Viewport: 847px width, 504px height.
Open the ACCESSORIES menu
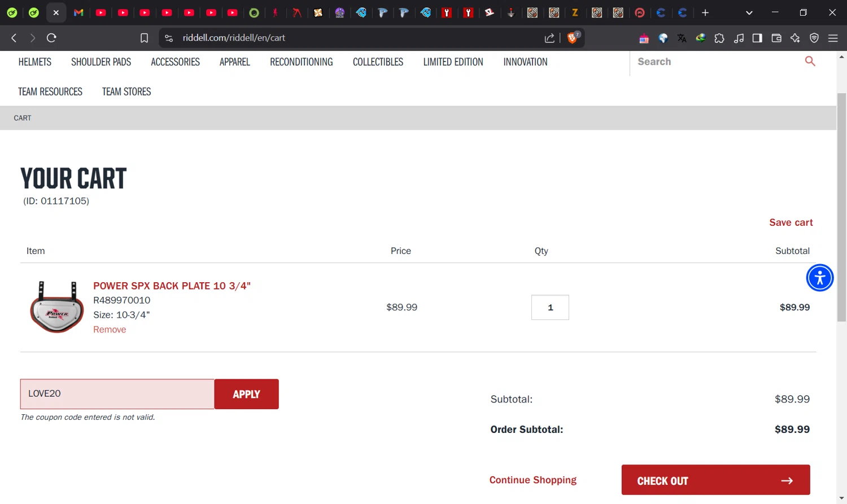click(175, 62)
